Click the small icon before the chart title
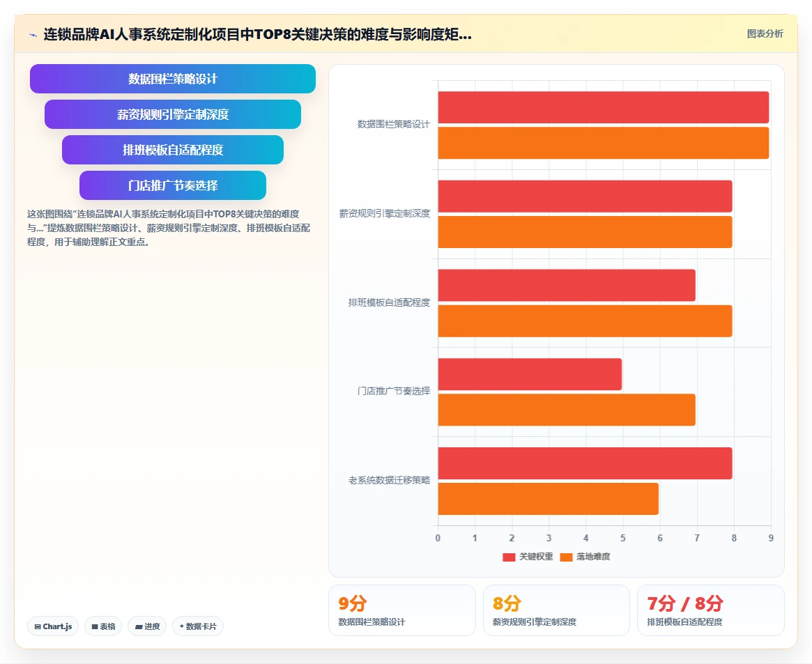Screen dimensions: 812x664 pyautogui.click(x=33, y=36)
